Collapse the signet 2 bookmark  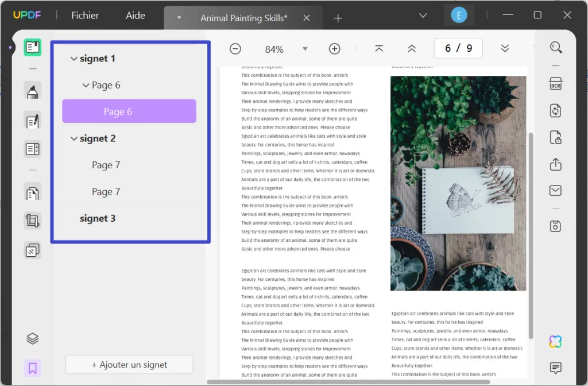click(x=74, y=138)
